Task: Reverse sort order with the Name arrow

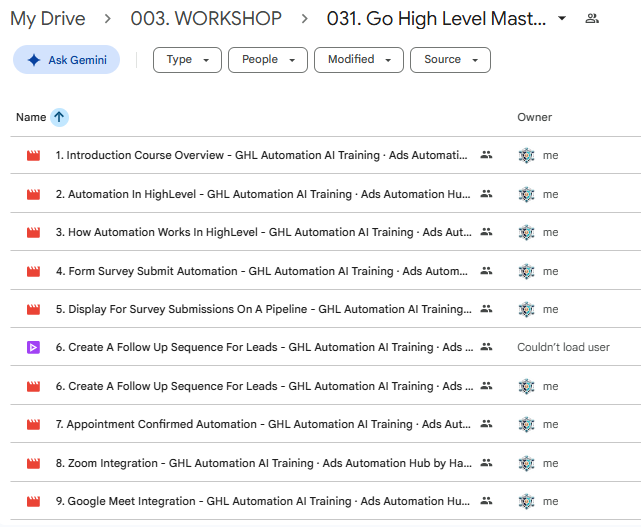Action: click(x=59, y=117)
